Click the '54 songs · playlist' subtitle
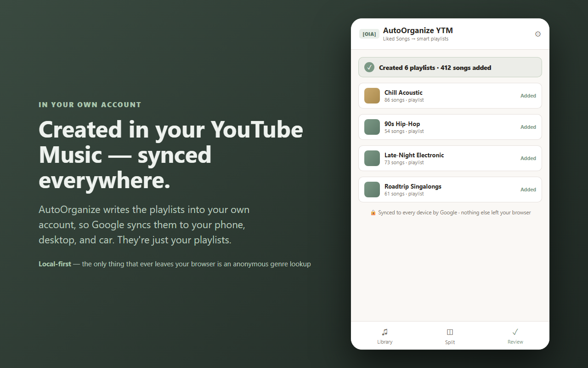This screenshot has width=588, height=368. pos(404,131)
